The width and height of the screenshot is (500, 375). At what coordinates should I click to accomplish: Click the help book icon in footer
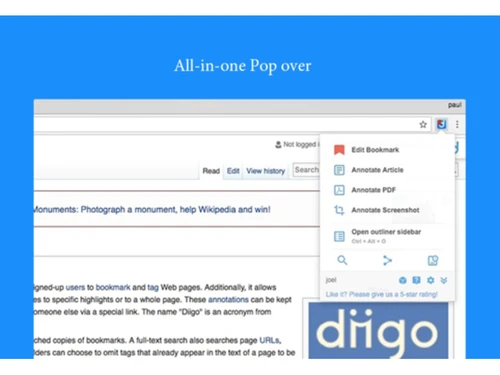416,280
